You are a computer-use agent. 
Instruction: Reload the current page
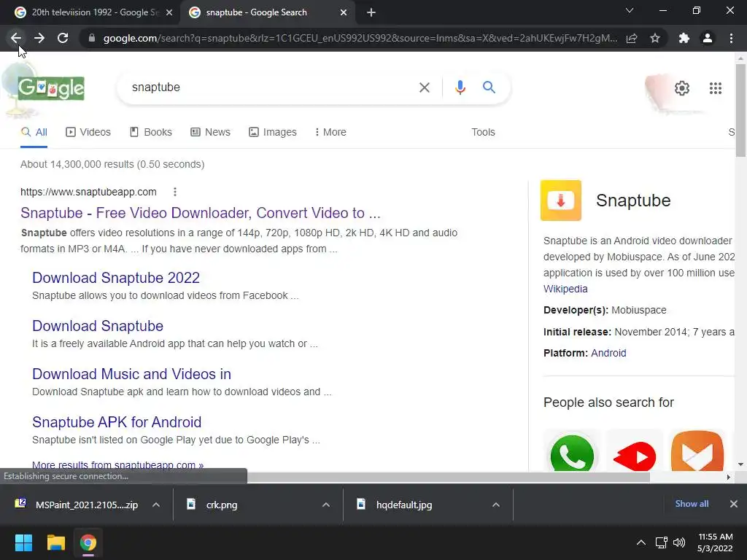click(63, 38)
